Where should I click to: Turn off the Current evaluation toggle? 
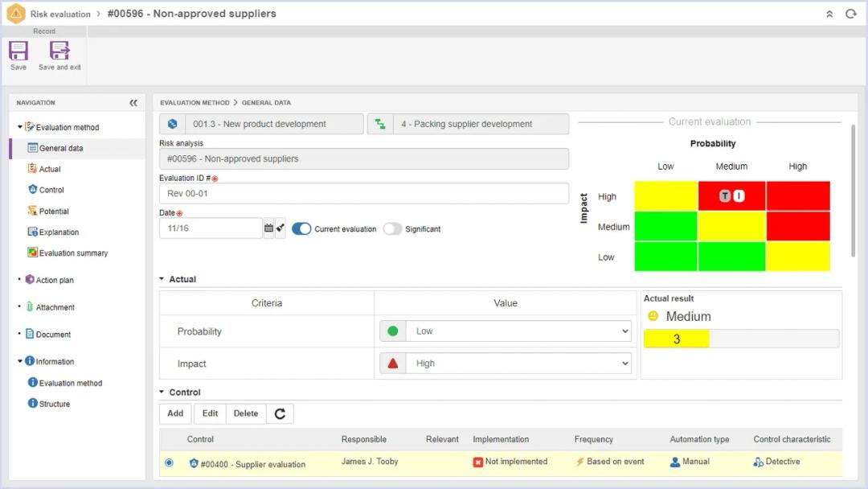pyautogui.click(x=301, y=228)
